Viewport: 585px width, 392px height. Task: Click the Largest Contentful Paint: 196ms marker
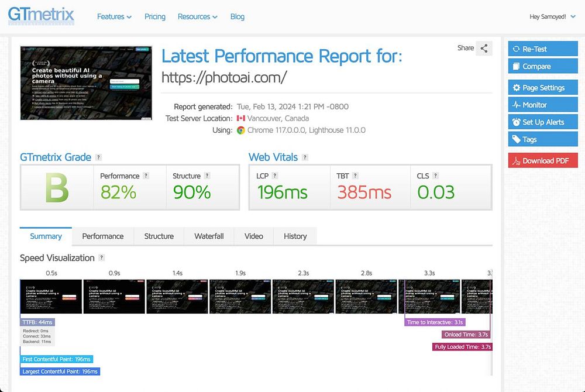pos(60,372)
